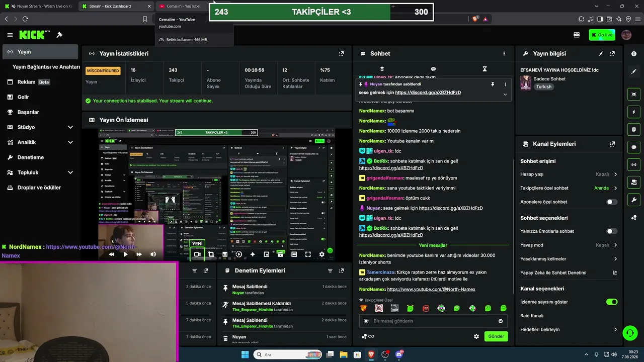The height and width of the screenshot is (362, 644).
Task: Click the Windows taskbar Ara search box
Action: (x=287, y=354)
